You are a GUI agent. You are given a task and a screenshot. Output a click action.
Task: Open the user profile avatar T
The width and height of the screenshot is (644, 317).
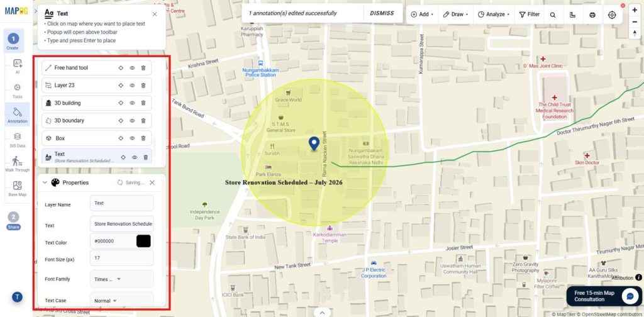click(x=17, y=297)
